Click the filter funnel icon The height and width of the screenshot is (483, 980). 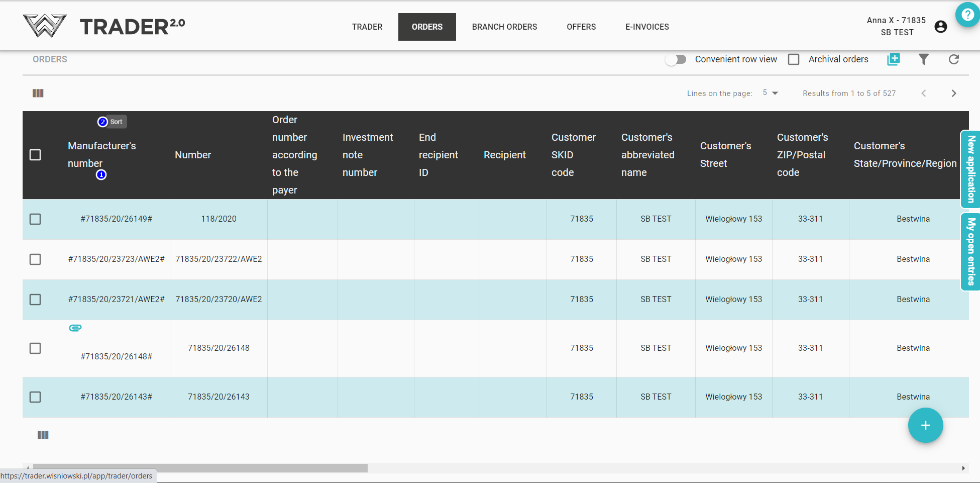pyautogui.click(x=923, y=59)
